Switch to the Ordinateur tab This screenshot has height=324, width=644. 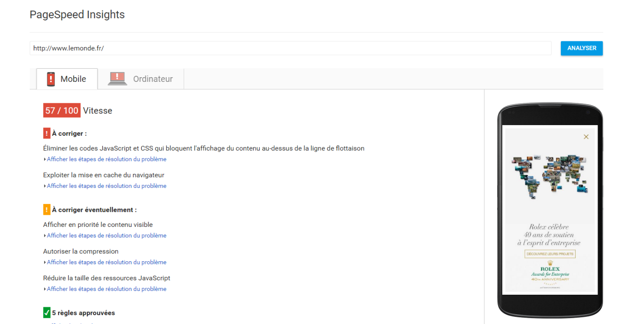coord(152,79)
